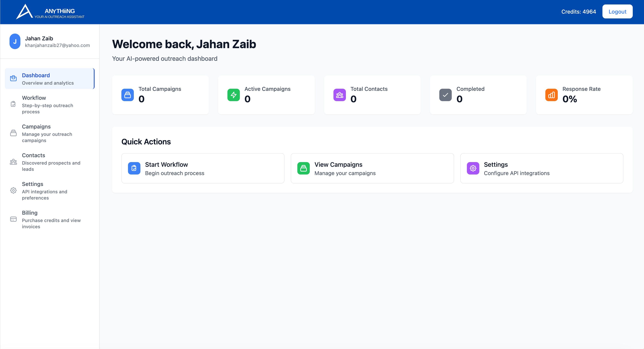Image resolution: width=644 pixels, height=349 pixels.
Task: Click the ANYTHiiNG logo in the header
Action: tap(50, 12)
